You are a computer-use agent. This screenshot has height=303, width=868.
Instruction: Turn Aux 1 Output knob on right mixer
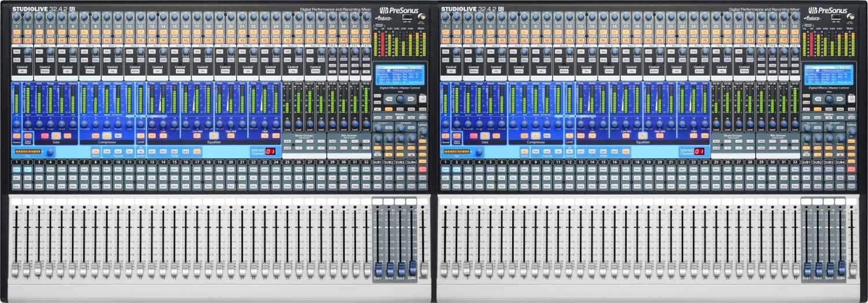point(457,51)
